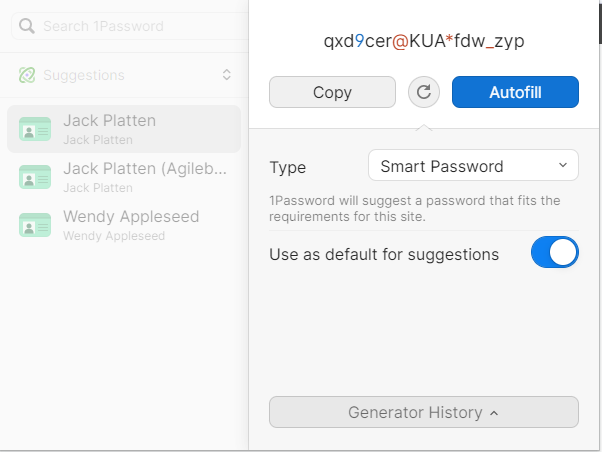Click the identity card icon for Jack Platten
The image size is (602, 452).
(35, 129)
